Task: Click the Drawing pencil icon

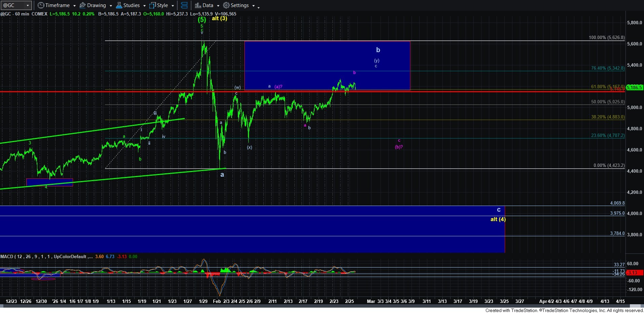Action: tap(82, 5)
